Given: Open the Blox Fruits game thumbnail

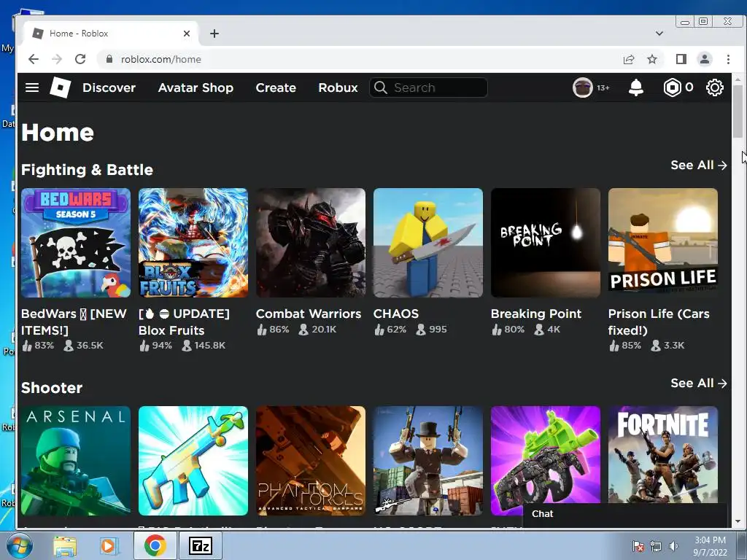Looking at the screenshot, I should coord(193,243).
